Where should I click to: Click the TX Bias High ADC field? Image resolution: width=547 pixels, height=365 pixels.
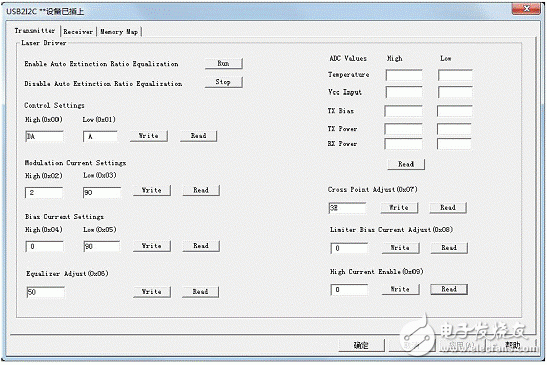pos(403,111)
